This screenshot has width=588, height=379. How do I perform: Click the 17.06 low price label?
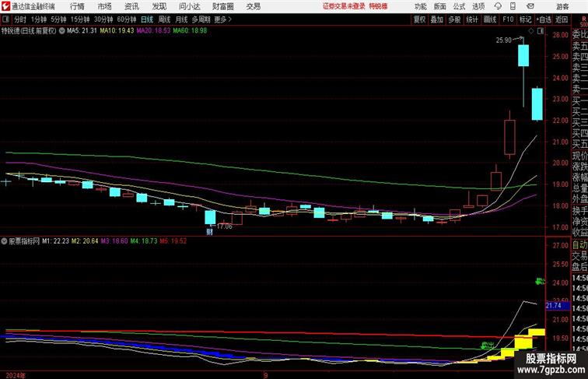225,226
